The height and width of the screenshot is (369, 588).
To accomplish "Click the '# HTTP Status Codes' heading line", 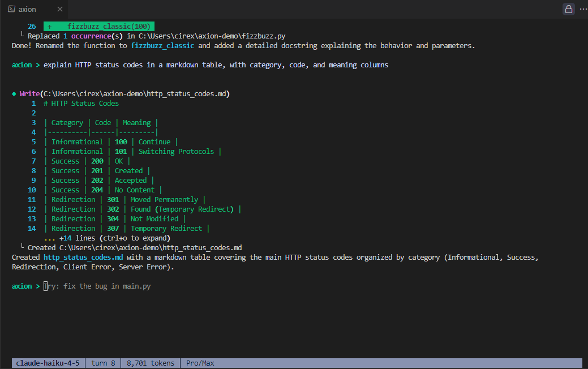I will coord(81,104).
